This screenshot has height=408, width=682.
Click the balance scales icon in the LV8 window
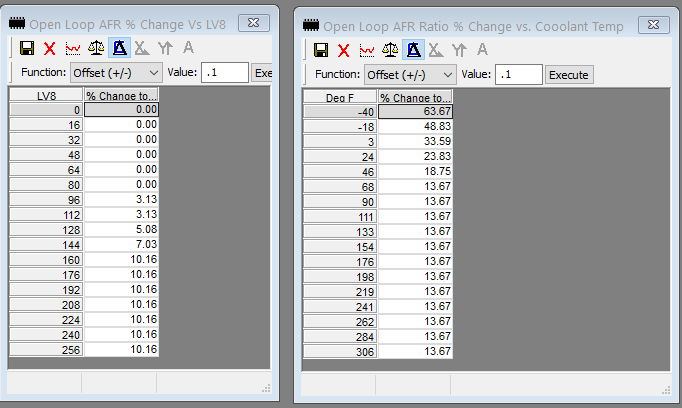(x=96, y=48)
